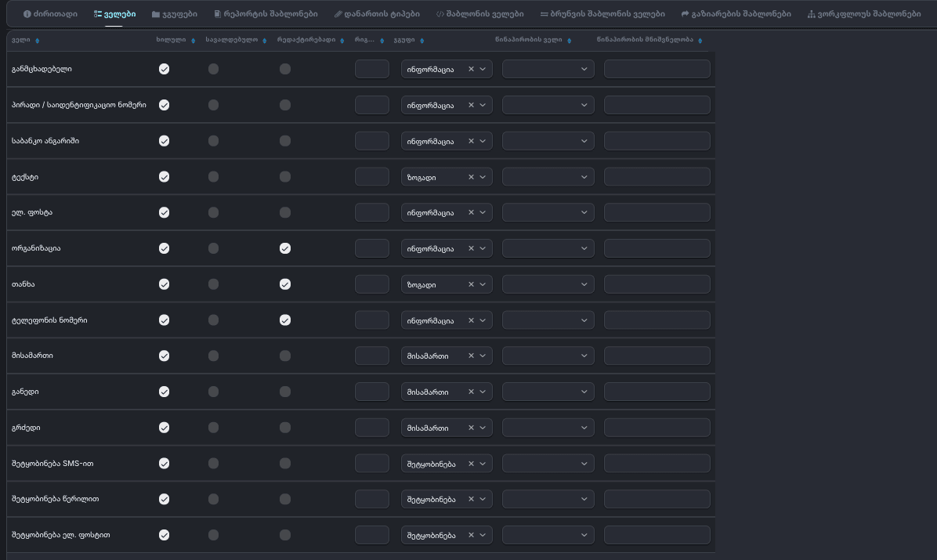This screenshot has width=937, height=560.
Task: Uncheck ხილული for შეტყობინება SMS-ით
Action: [164, 463]
